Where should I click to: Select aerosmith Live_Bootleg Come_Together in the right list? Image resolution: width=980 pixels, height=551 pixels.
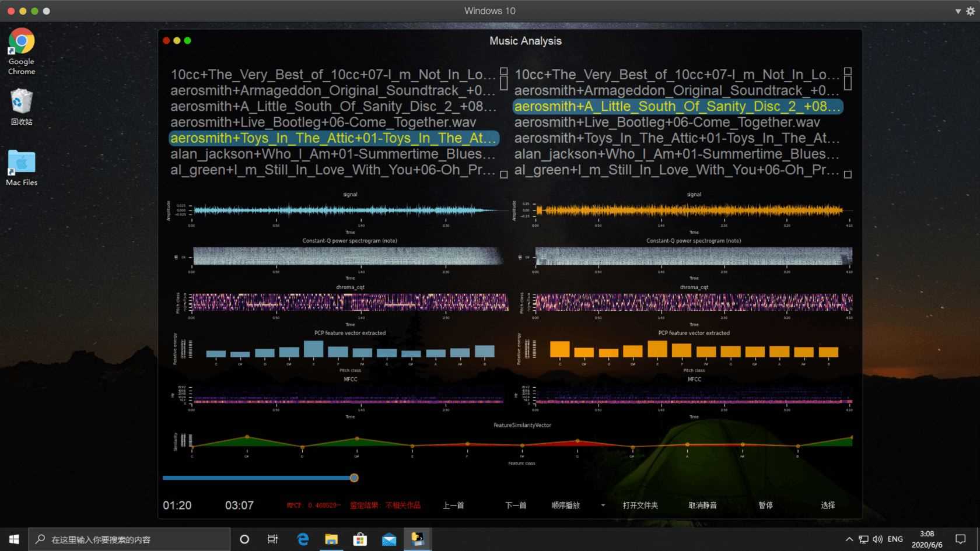[667, 122]
